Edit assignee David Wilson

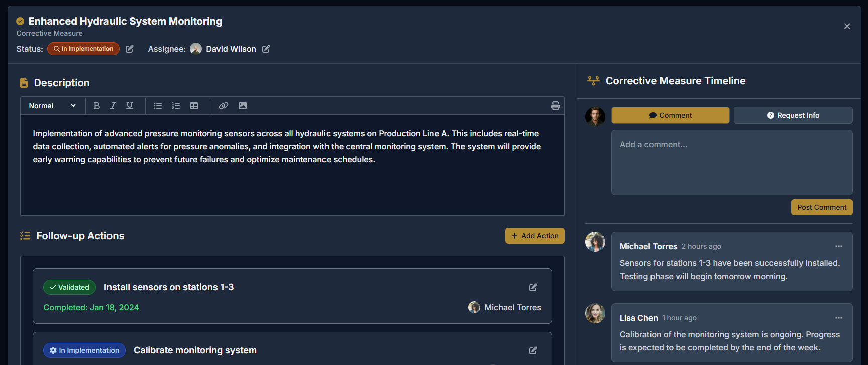(266, 49)
